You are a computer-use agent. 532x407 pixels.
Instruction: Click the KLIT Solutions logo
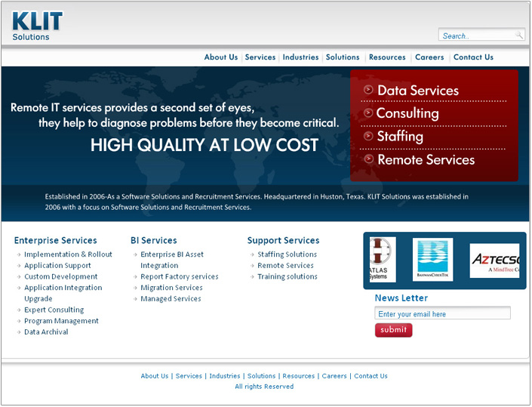pos(37,26)
